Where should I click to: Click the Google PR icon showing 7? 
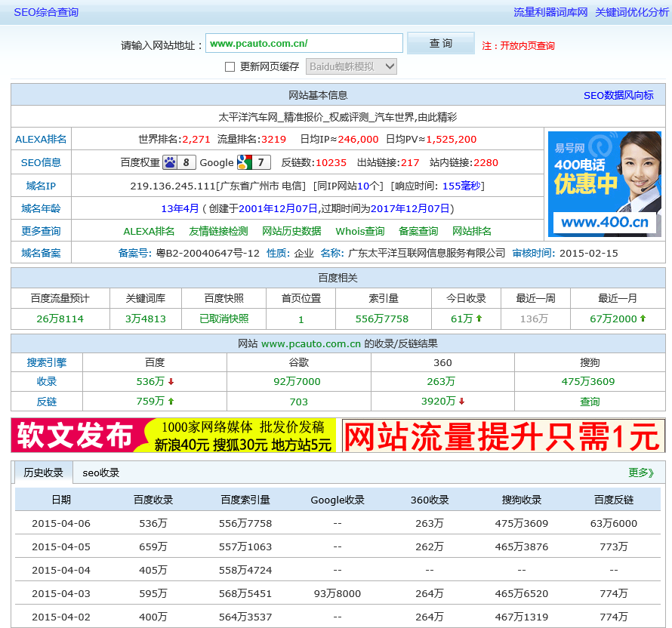(x=260, y=163)
